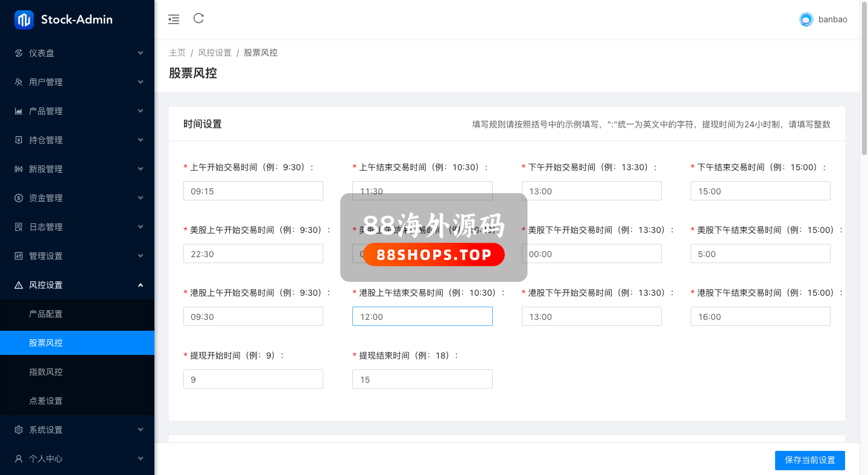Open the 点差设置 submenu item
This screenshot has height=475, width=868.
pyautogui.click(x=46, y=401)
